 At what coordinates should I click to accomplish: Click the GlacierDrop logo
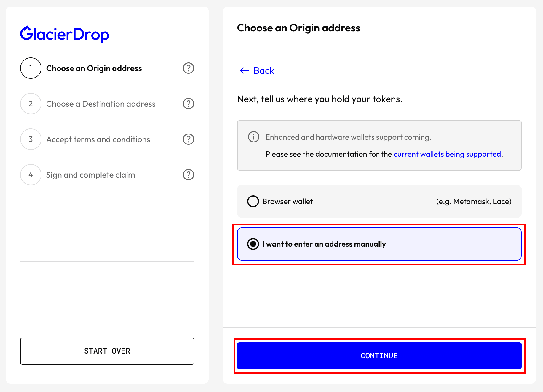coord(65,34)
